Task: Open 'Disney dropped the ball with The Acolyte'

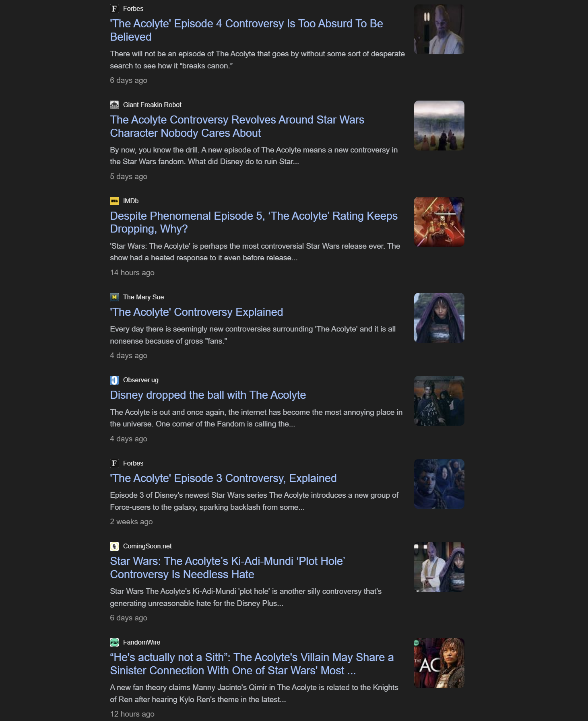Action: [x=208, y=395]
